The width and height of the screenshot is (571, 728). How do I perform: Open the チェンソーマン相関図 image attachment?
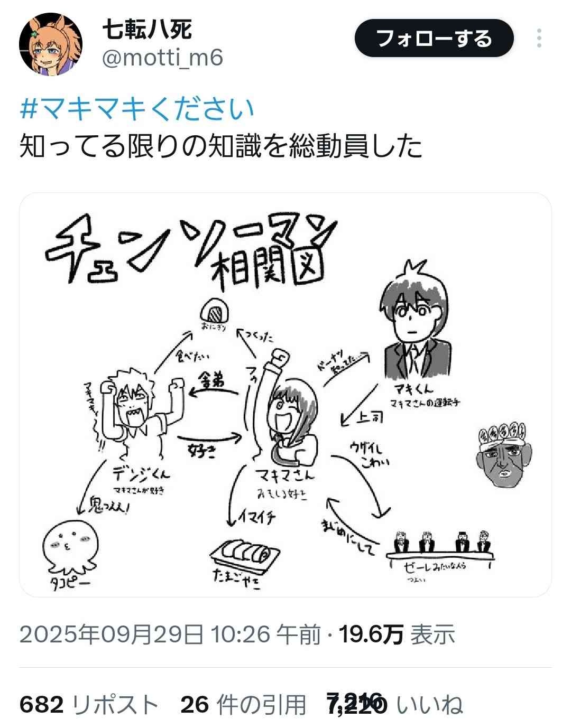tap(285, 395)
